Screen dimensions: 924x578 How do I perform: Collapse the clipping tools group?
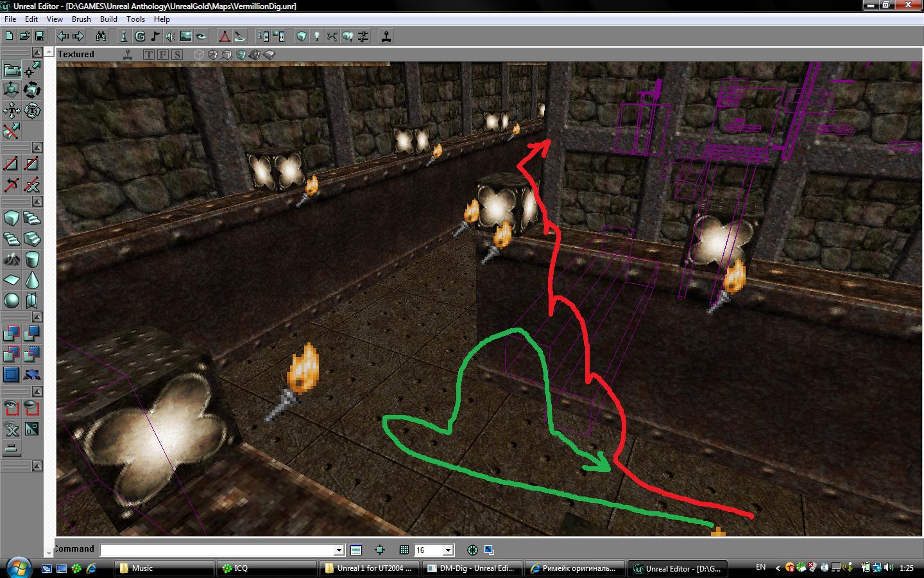pos(38,148)
